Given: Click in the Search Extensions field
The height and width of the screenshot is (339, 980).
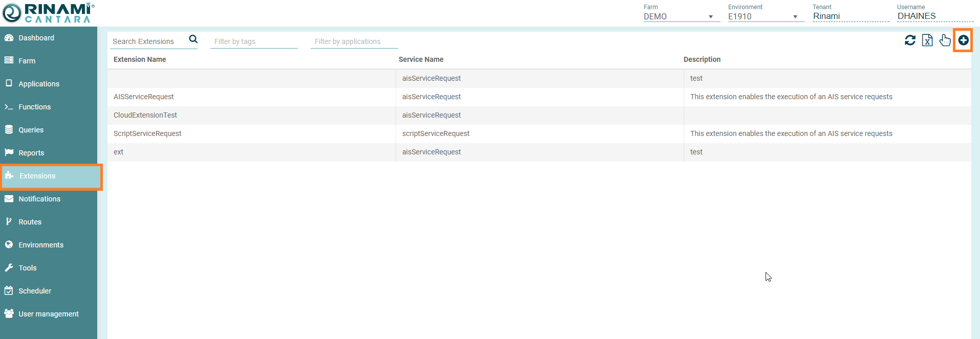Looking at the screenshot, I should click(x=148, y=41).
